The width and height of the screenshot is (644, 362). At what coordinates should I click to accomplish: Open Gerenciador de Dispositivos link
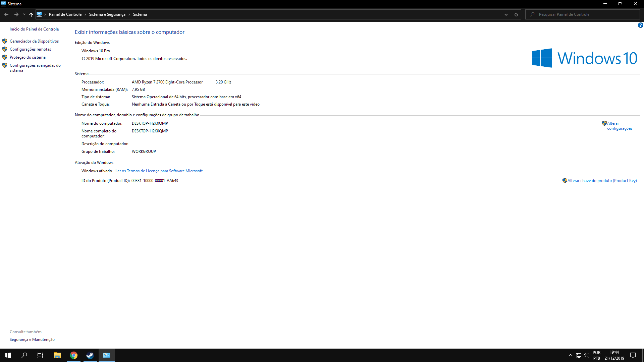click(34, 41)
